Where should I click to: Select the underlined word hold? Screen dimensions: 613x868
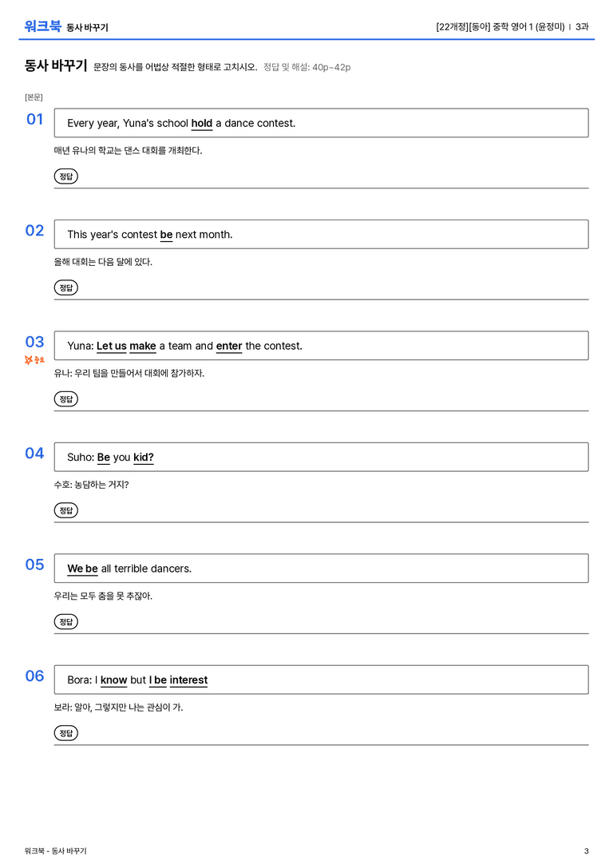coord(202,124)
